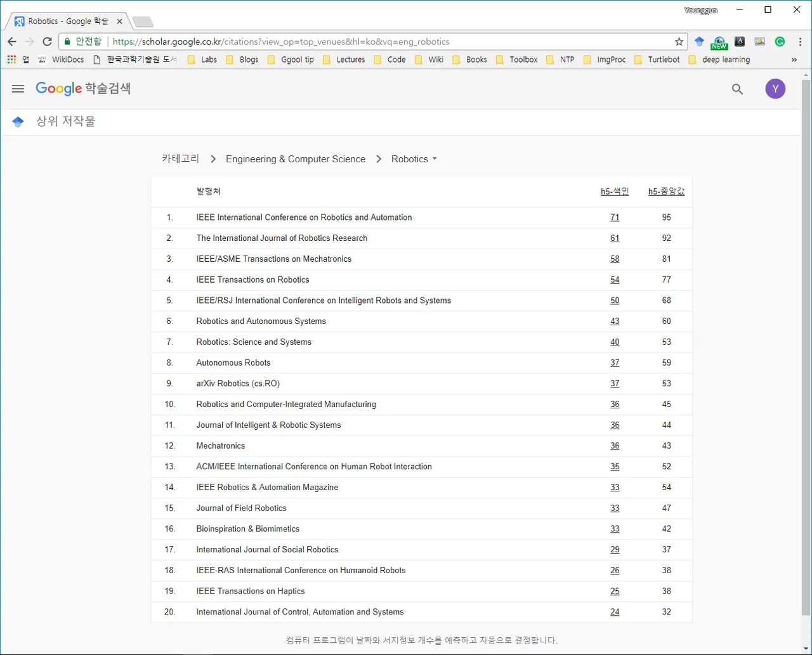812x655 pixels.
Task: Close the Robotics - Google tab
Action: pos(119,22)
